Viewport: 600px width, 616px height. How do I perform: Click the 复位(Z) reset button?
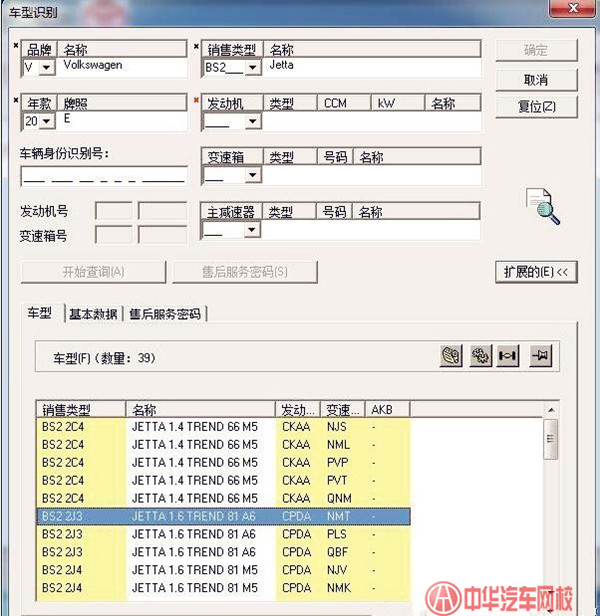click(x=536, y=106)
